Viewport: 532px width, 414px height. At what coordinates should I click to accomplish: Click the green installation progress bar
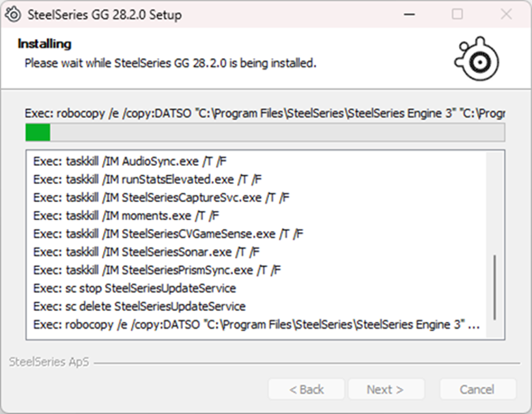pos(264,133)
